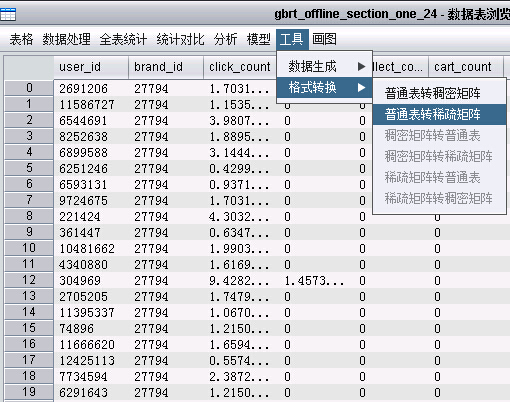Image resolution: width=510 pixels, height=402 pixels.
Task: Expand the 数据生成 submenu
Action: tap(324, 67)
